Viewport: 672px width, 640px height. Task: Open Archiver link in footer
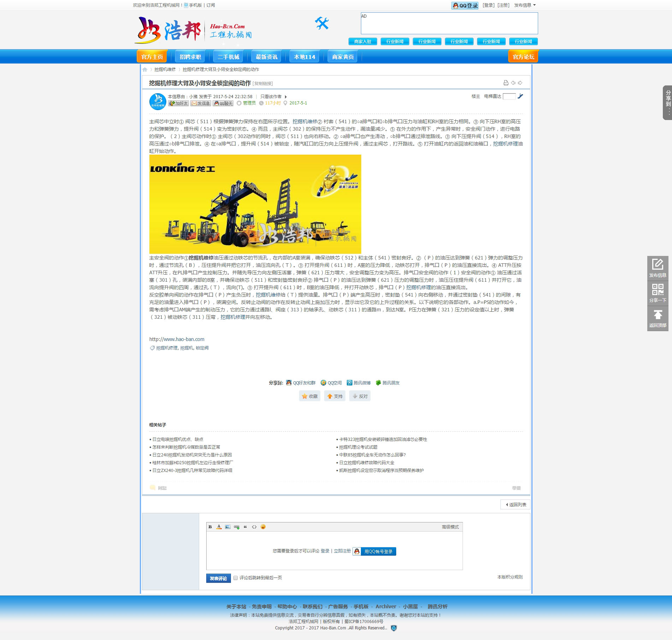386,606
